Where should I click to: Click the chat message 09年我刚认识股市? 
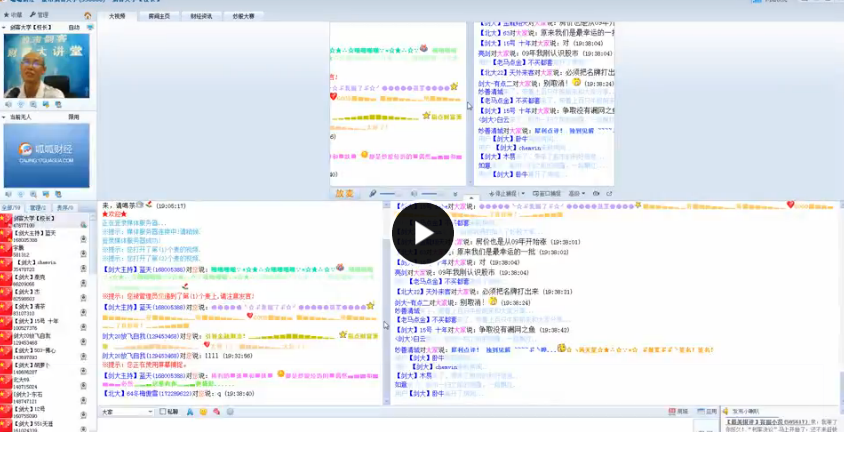click(466, 272)
